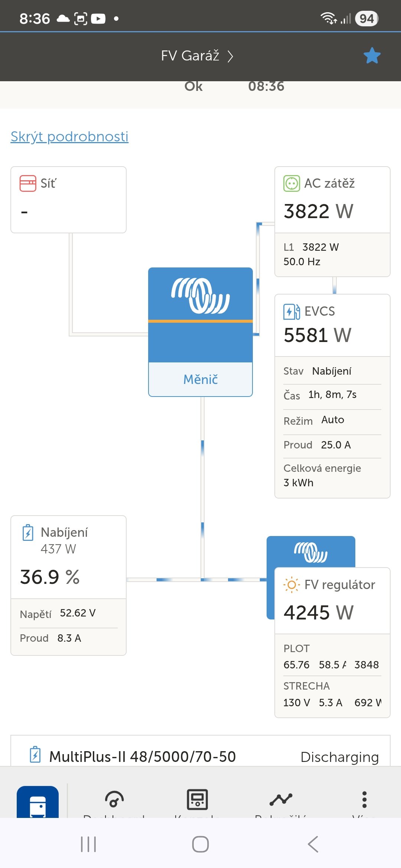Open the Android recent apps button
Image resolution: width=401 pixels, height=868 pixels.
[x=88, y=844]
